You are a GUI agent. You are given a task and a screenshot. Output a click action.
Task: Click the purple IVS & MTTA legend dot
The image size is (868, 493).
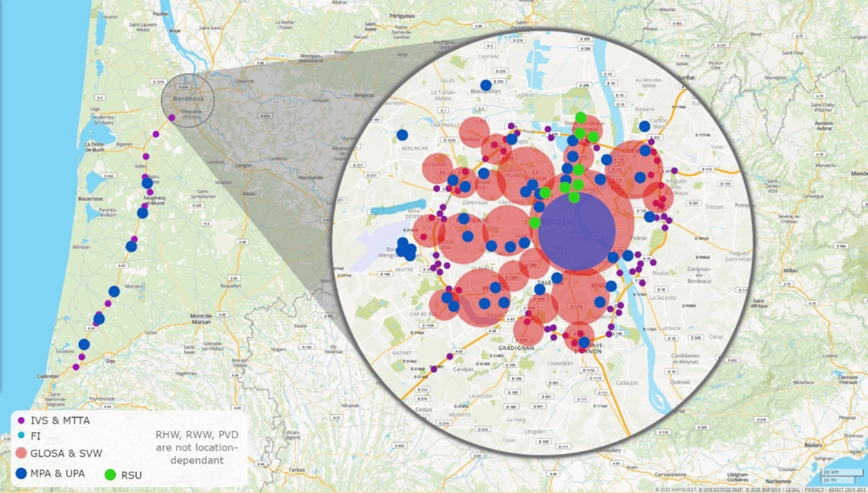click(21, 421)
